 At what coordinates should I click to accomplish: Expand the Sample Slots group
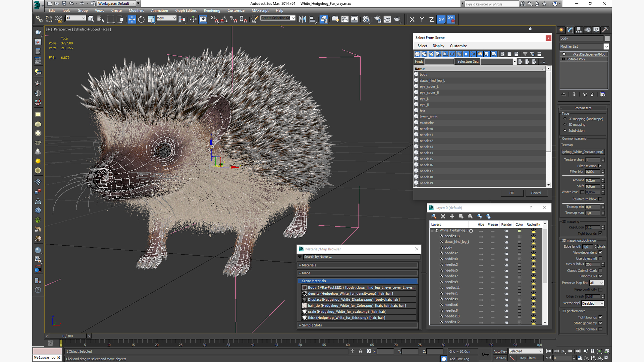358,325
